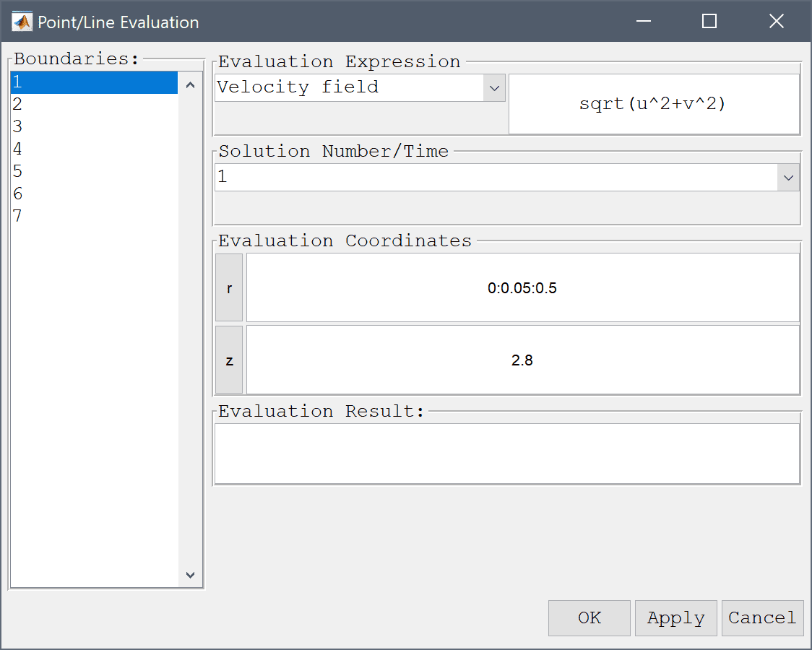This screenshot has height=650, width=812.
Task: Select boundary 1 in the list
Action: pos(94,82)
